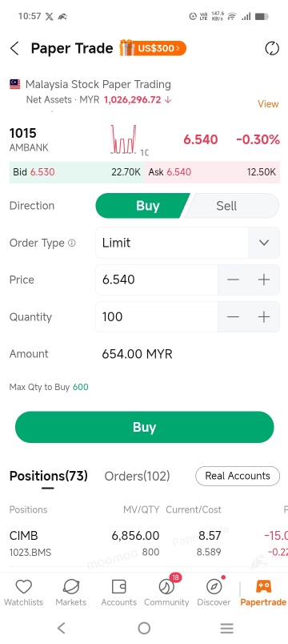Viewport: 288px width, 644px height.
Task: Select the Positions(73) tab
Action: [x=49, y=476]
